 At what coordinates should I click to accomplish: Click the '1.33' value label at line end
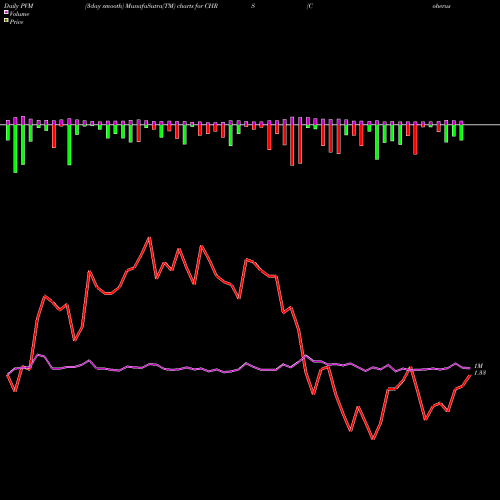[480, 373]
